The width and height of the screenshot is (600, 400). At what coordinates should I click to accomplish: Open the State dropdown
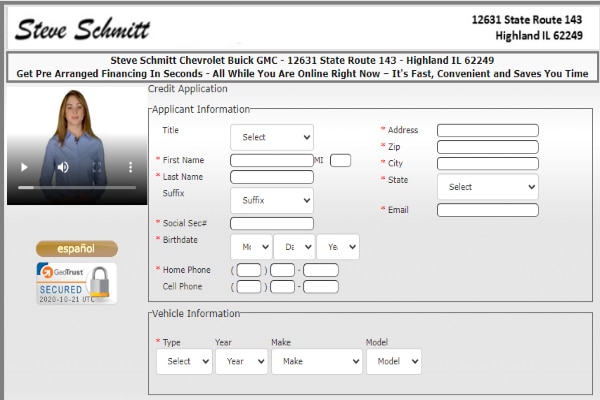[x=487, y=187]
